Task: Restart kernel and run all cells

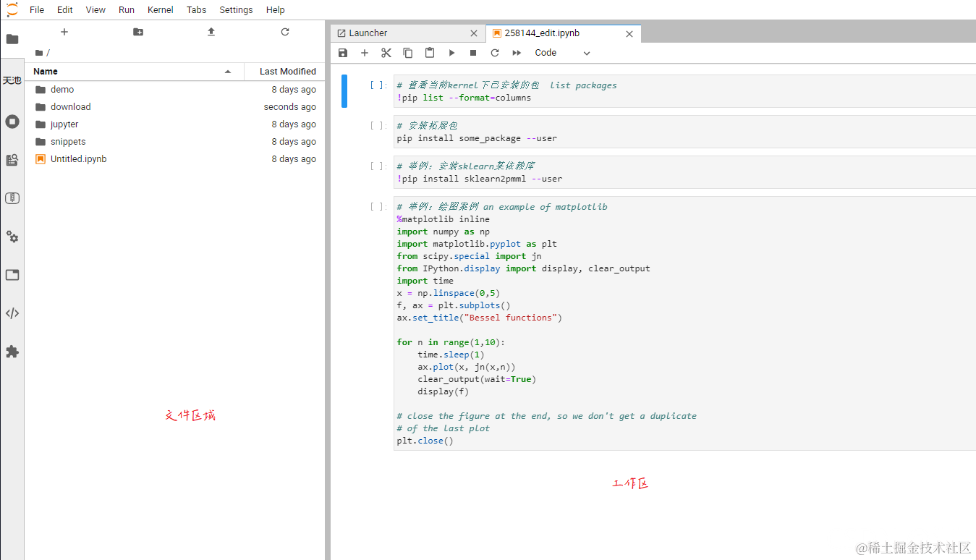Action: click(x=517, y=53)
